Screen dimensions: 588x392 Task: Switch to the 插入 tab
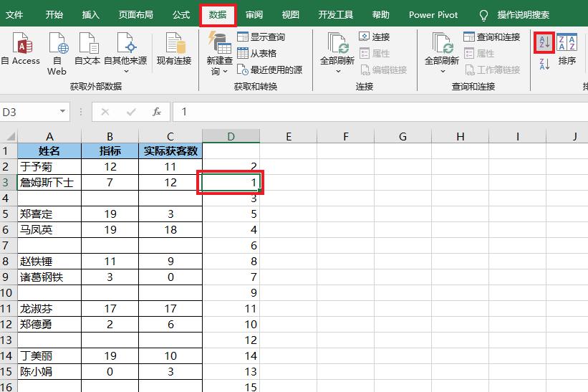click(90, 14)
